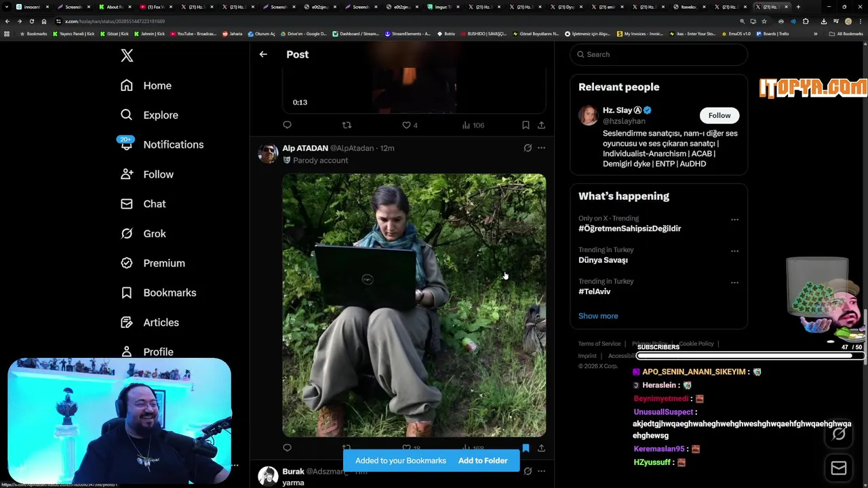Click the X logo in the sidebar

click(x=127, y=56)
